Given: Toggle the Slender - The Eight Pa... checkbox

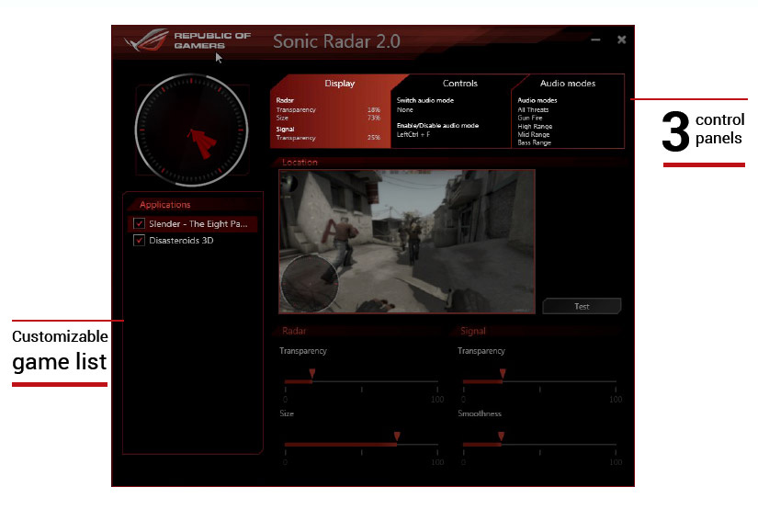Looking at the screenshot, I should pyautogui.click(x=140, y=223).
